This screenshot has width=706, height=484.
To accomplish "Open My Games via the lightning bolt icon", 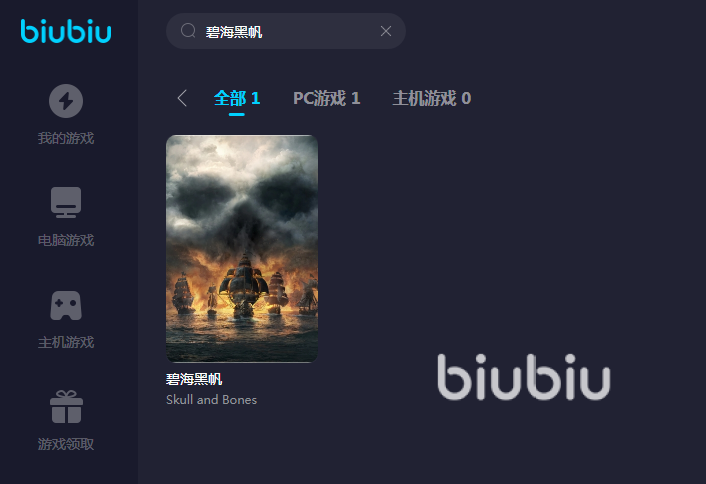I will coord(66,101).
